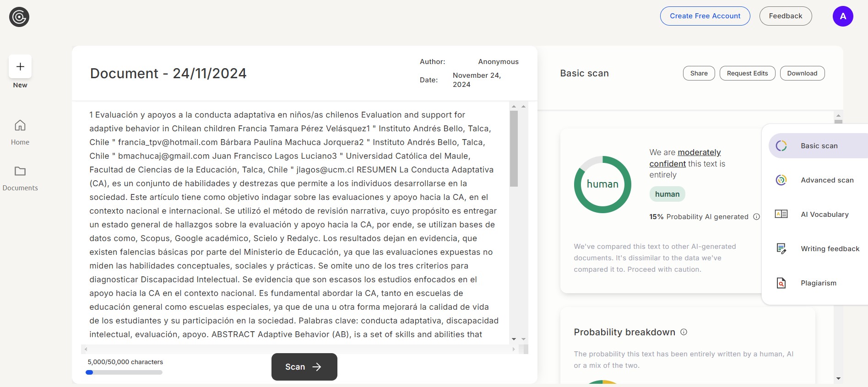Start the Scan button
Image resolution: width=868 pixels, height=387 pixels.
[x=304, y=367]
